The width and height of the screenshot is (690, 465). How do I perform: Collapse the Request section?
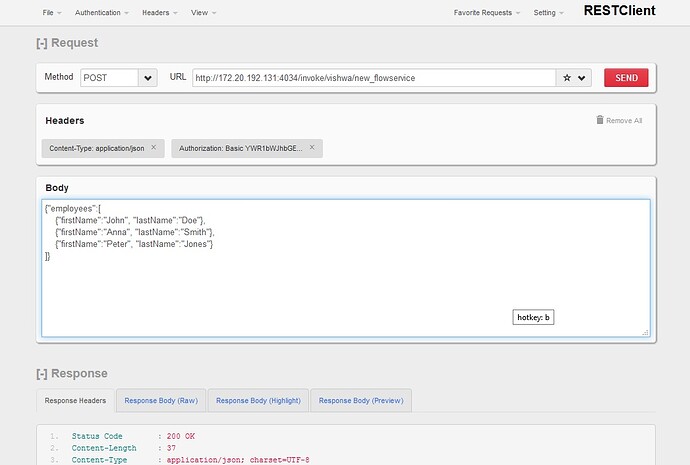point(42,43)
